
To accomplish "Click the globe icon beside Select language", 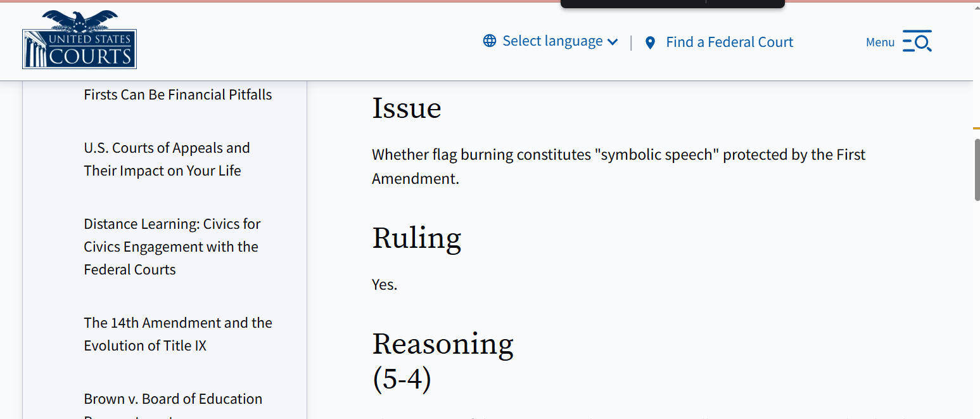I will pyautogui.click(x=490, y=41).
